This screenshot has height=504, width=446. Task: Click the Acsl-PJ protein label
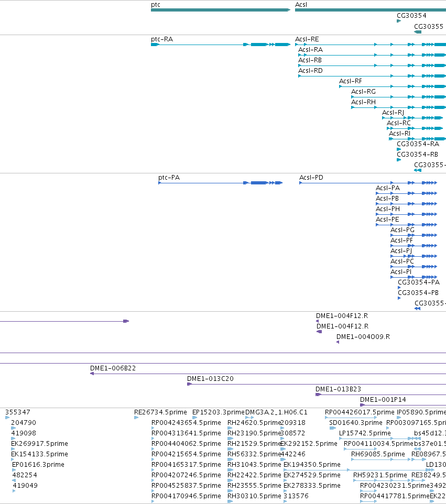coord(401,251)
